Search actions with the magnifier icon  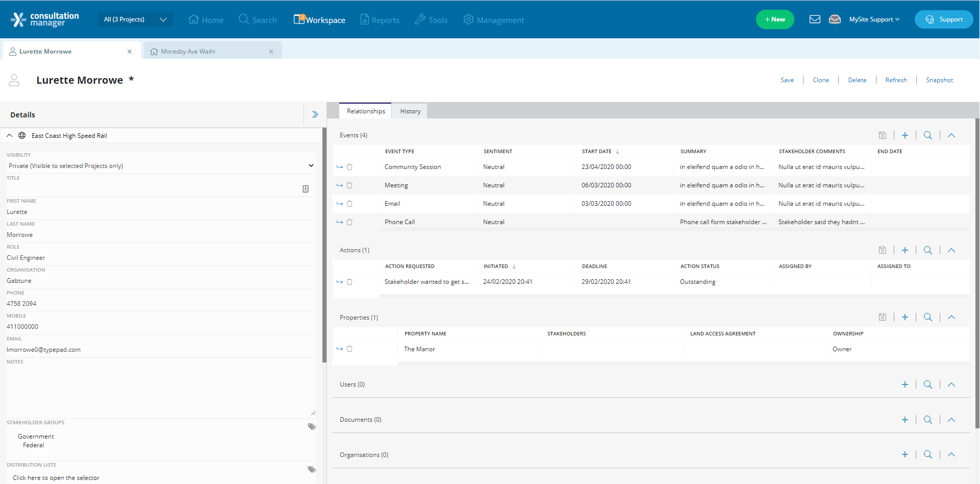tap(928, 250)
